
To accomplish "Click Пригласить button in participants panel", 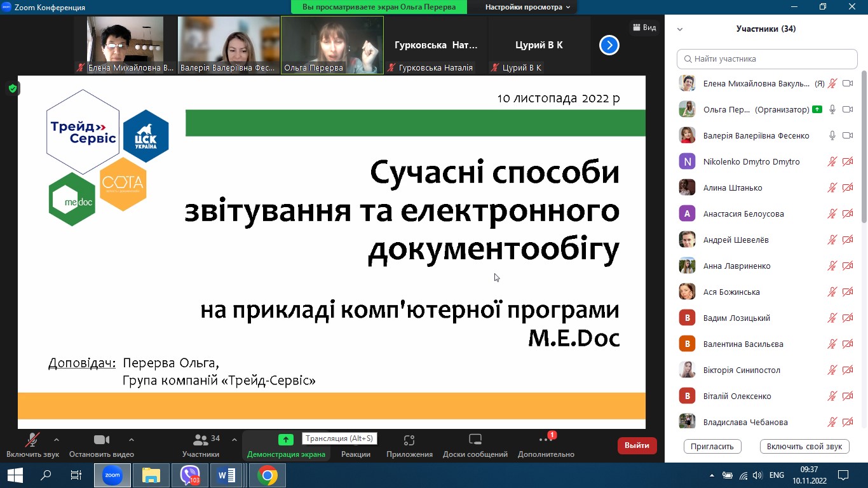I will (x=712, y=446).
